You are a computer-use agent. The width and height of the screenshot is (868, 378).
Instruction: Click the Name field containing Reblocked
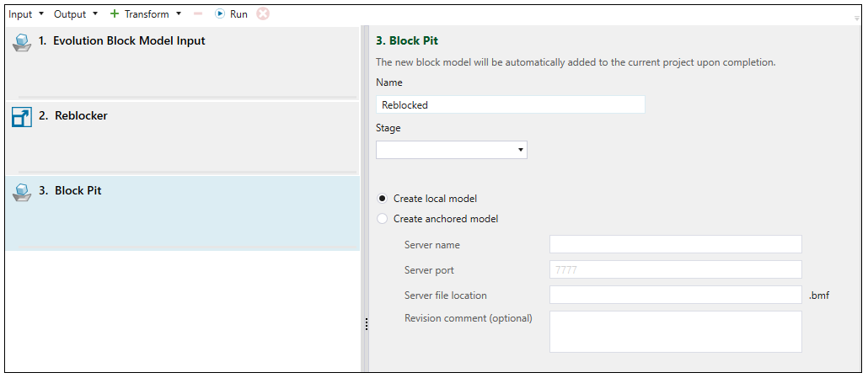(x=510, y=105)
